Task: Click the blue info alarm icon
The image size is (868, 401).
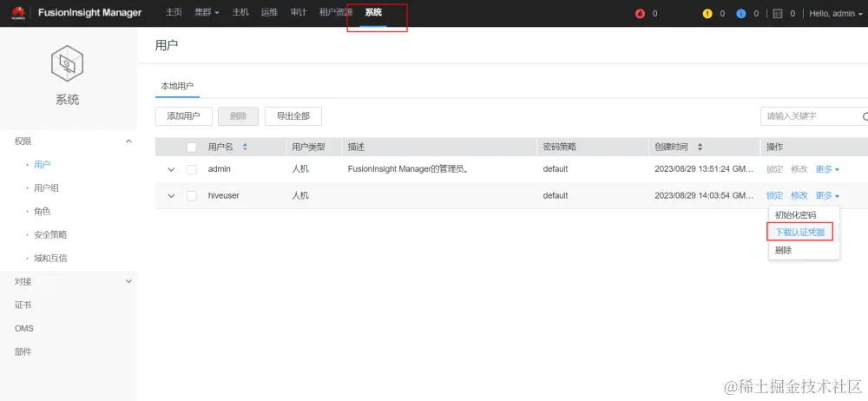Action: [740, 14]
